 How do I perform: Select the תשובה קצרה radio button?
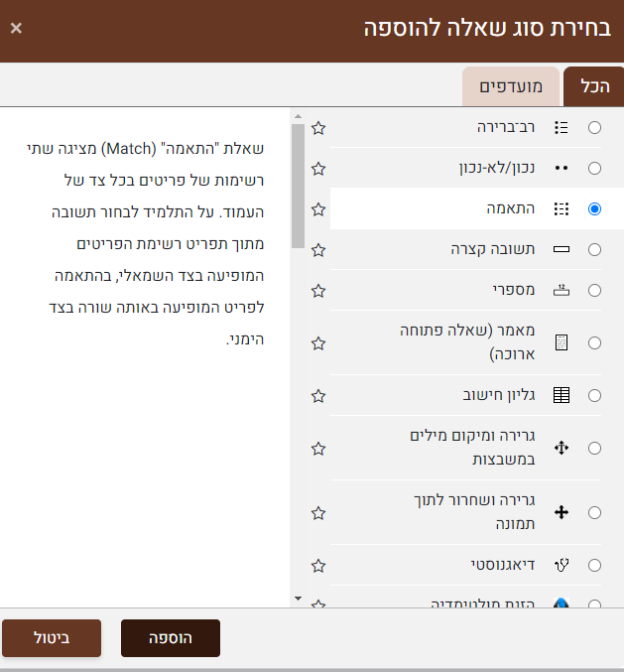tap(594, 250)
